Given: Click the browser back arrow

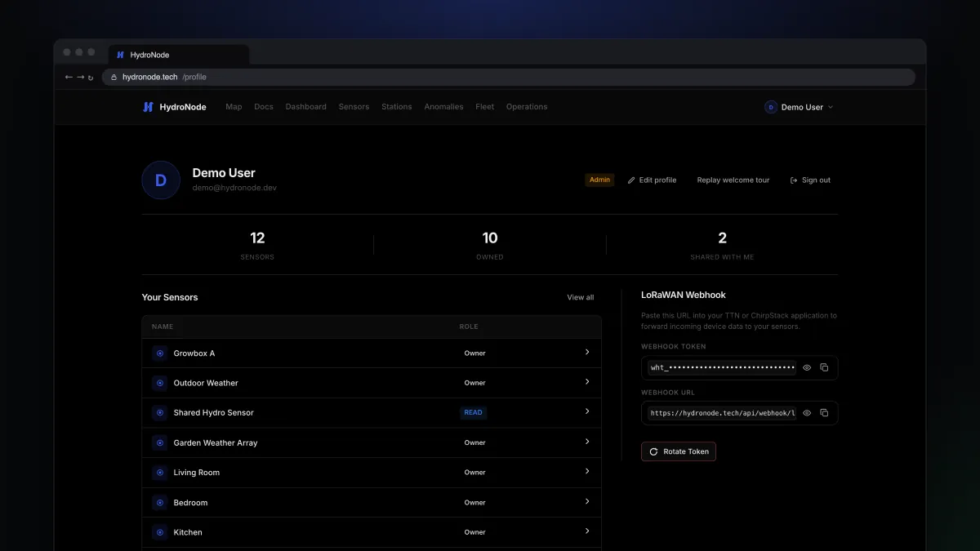Looking at the screenshot, I should 69,77.
